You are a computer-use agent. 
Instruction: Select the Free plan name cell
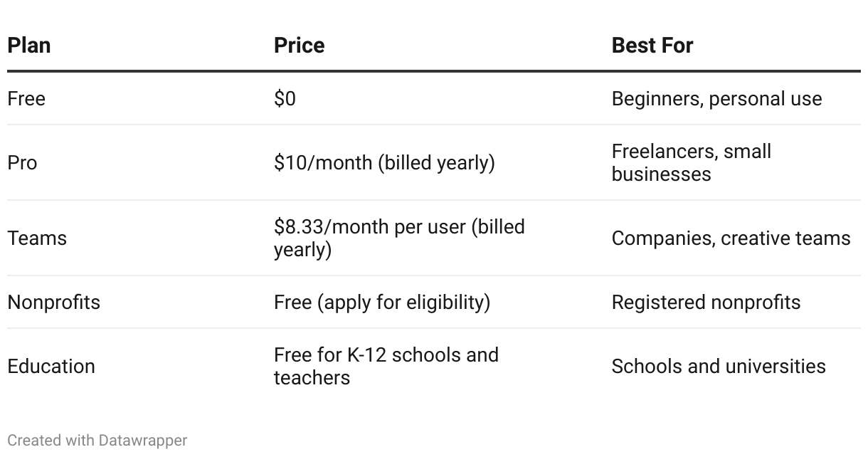[x=26, y=99]
